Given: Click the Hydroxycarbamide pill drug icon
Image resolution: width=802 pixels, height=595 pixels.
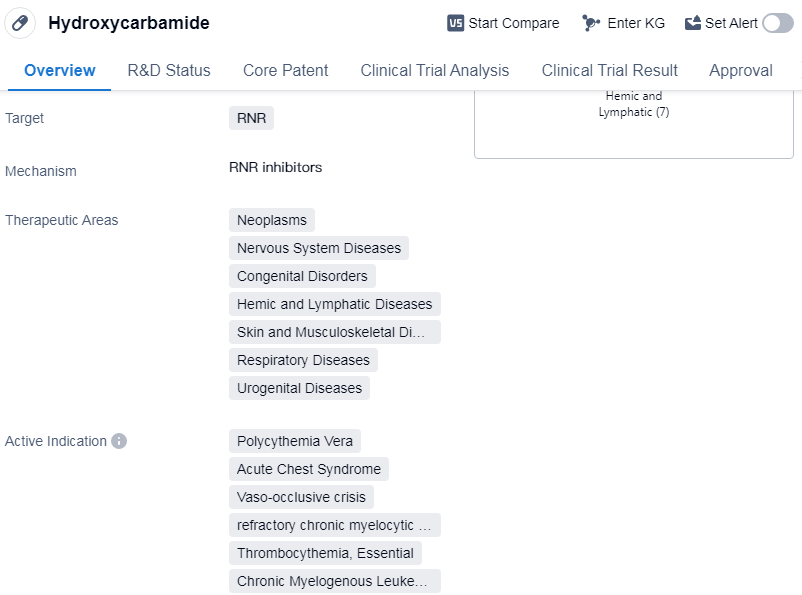Looking at the screenshot, I should [20, 23].
